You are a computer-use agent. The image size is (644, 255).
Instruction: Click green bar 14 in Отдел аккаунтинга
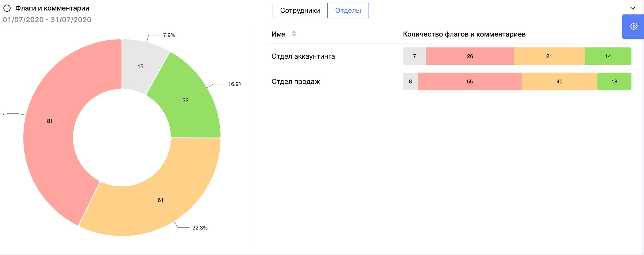(x=608, y=56)
